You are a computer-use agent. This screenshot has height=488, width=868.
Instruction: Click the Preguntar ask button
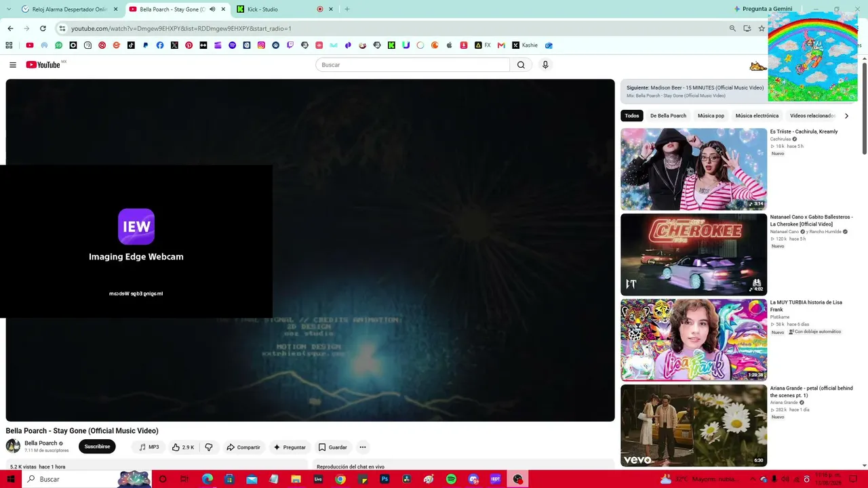pos(290,447)
